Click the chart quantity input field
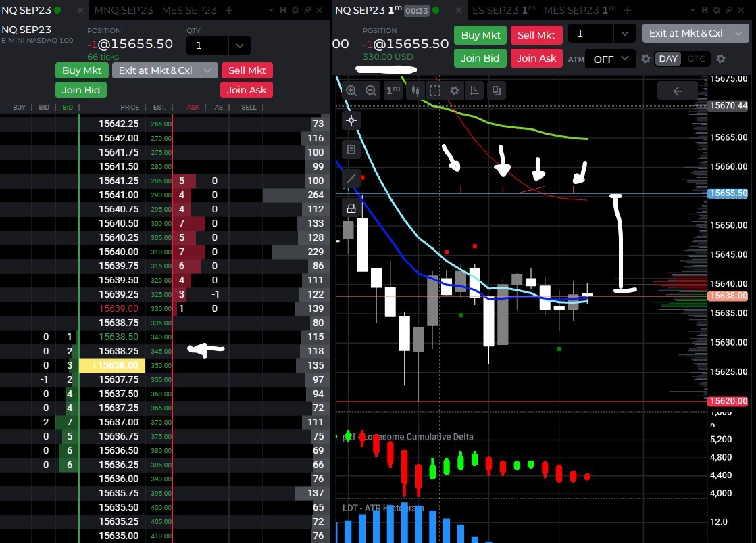This screenshot has height=543, width=756. (x=590, y=34)
